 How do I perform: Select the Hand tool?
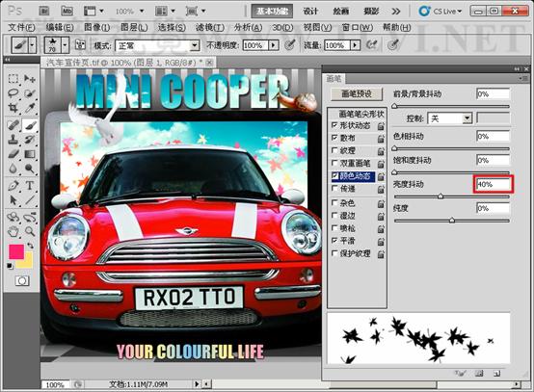tap(13, 232)
